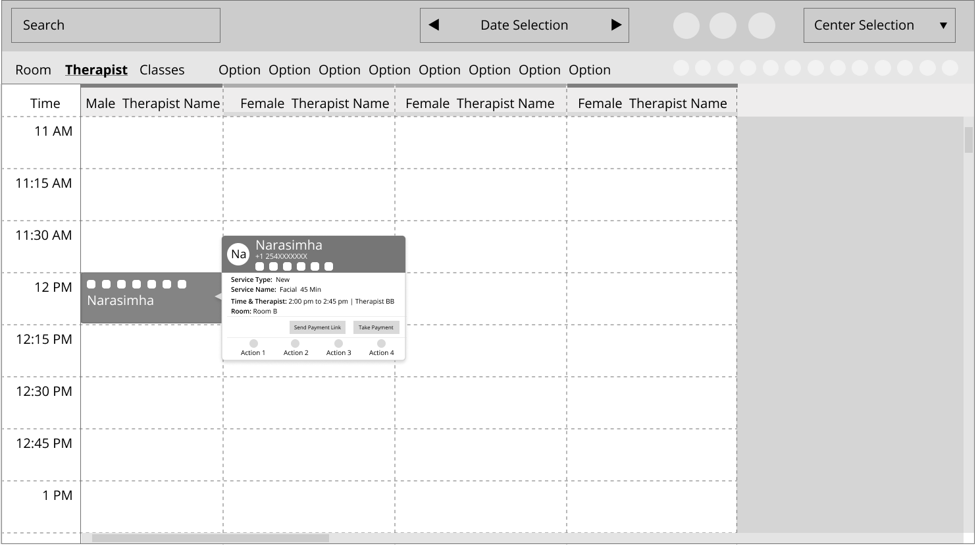The image size is (980, 550).
Task: Enable the last toggle circle in the icon strip
Action: [x=948, y=67]
